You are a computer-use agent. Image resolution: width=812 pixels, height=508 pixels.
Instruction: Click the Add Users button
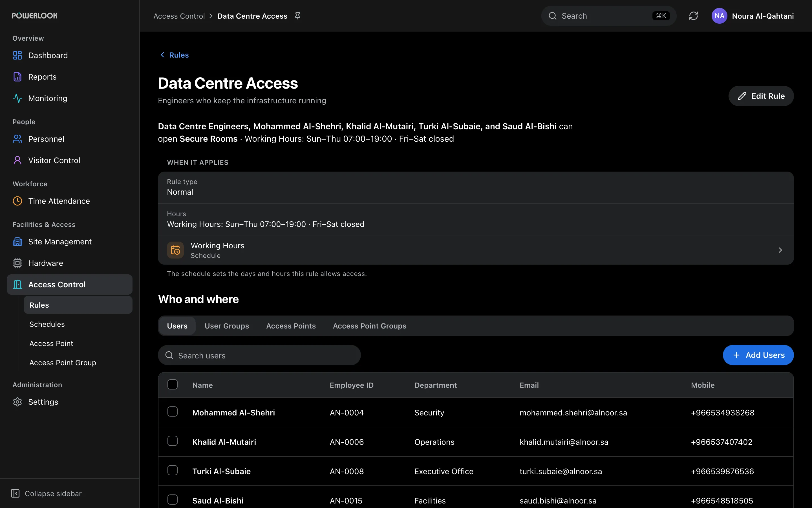pos(758,355)
